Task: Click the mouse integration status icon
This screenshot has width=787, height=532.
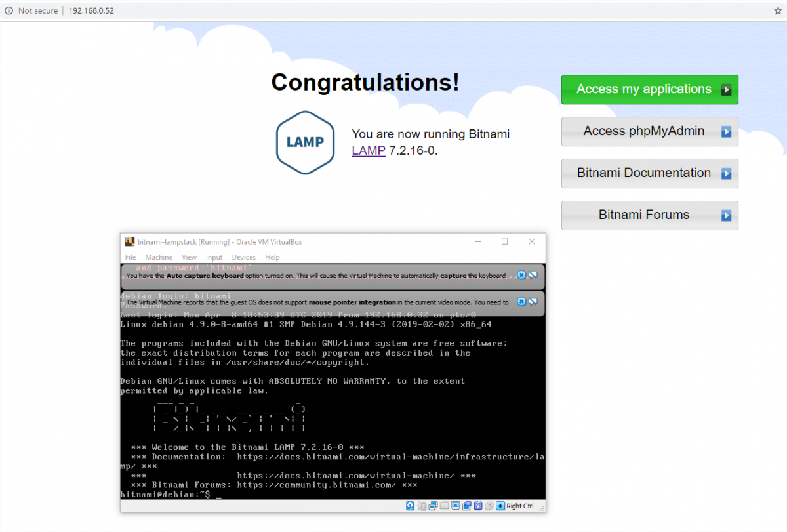Action: pos(489,506)
